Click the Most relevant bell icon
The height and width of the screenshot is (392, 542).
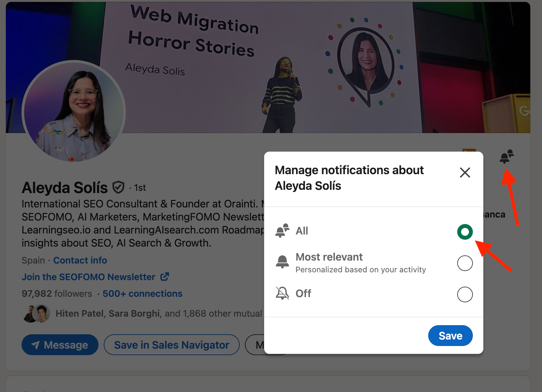pos(282,262)
